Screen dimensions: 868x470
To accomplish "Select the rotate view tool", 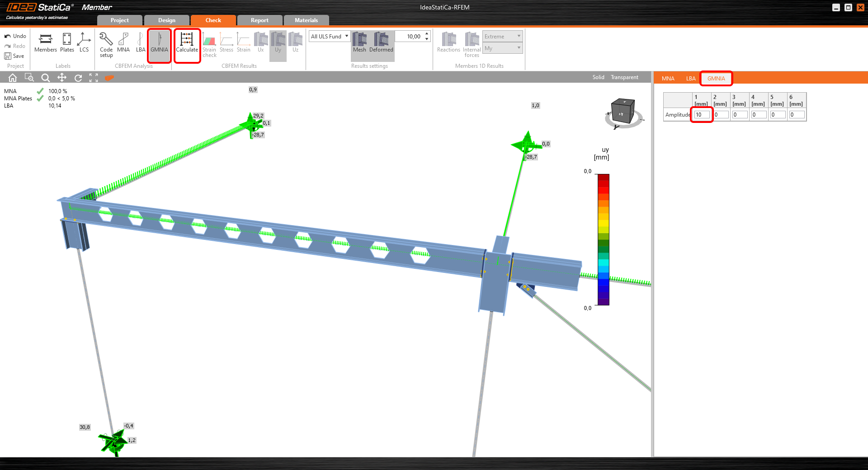I will 78,78.
